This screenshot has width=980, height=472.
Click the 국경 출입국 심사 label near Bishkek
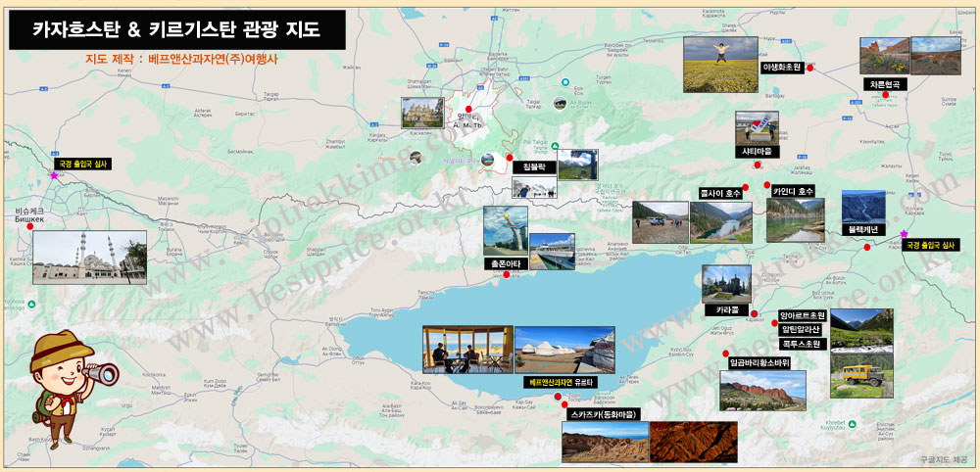pos(82,165)
